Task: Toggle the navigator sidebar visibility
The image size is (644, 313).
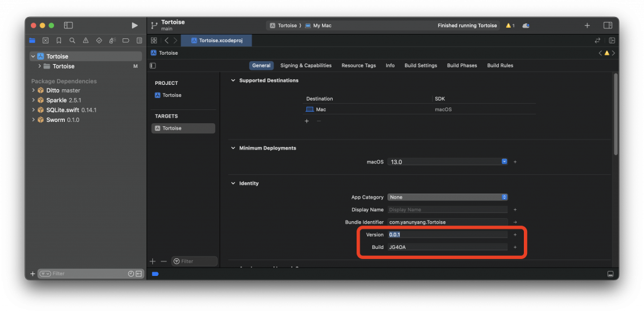Action: (68, 25)
